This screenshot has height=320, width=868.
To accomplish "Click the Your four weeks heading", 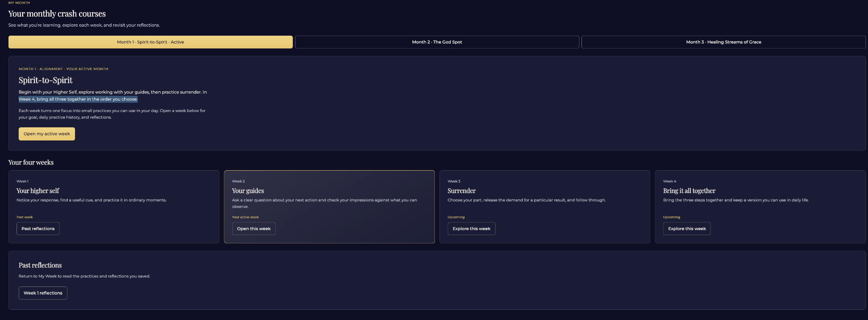I will 31,163.
